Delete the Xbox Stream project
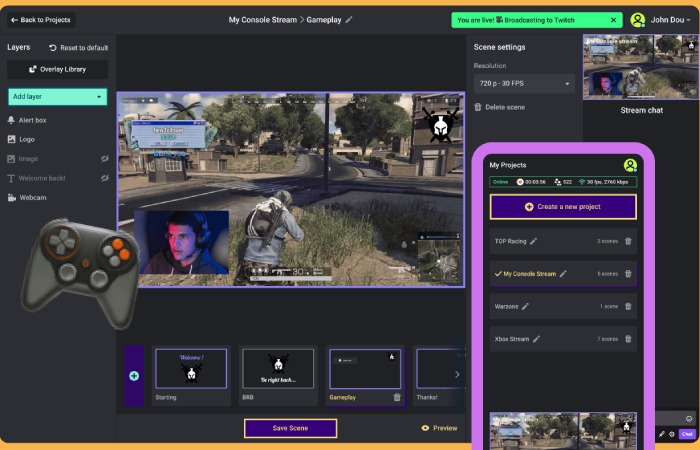Viewport: 700px width, 450px height. tap(628, 339)
